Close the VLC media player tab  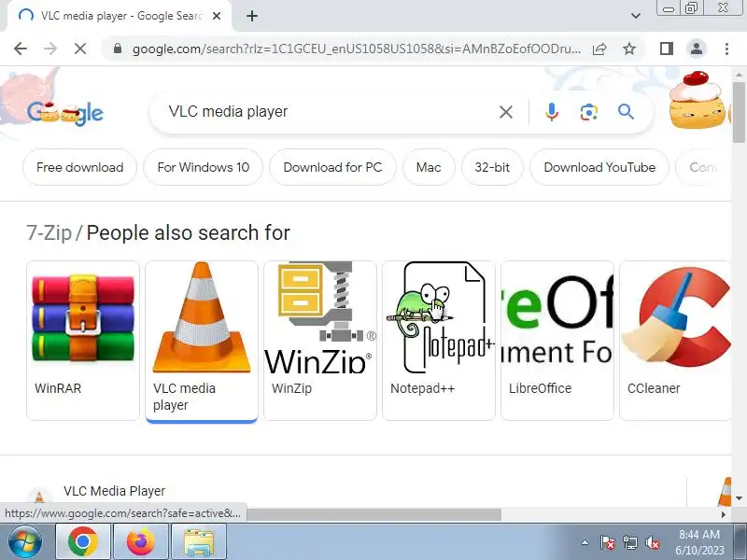[217, 16]
